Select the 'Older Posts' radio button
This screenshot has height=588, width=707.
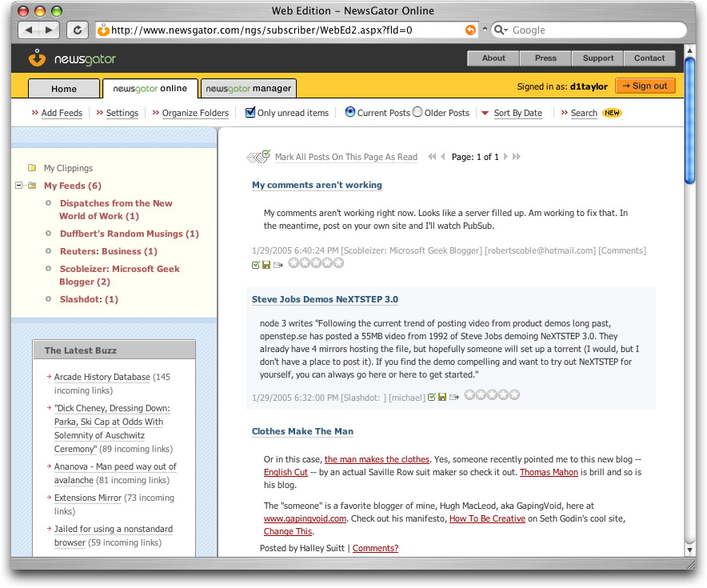click(x=417, y=112)
